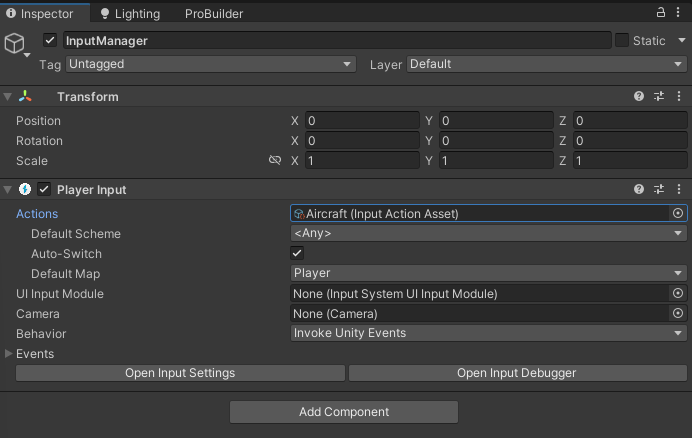Open the Player Input more options menu
The width and height of the screenshot is (692, 438).
click(679, 189)
